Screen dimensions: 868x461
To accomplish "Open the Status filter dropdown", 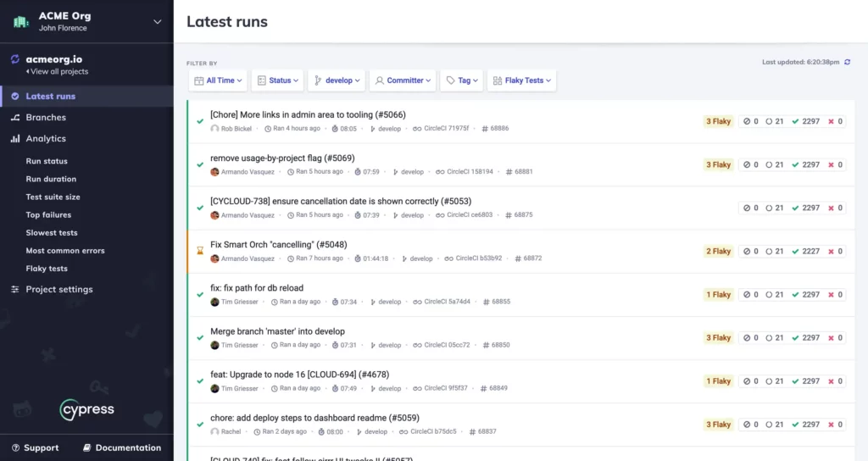I will click(x=277, y=81).
